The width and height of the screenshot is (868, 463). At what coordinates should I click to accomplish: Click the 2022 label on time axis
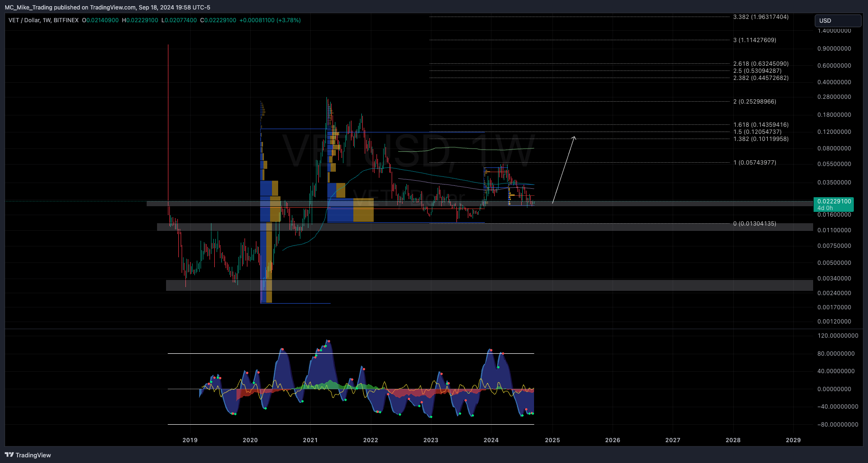(371, 440)
